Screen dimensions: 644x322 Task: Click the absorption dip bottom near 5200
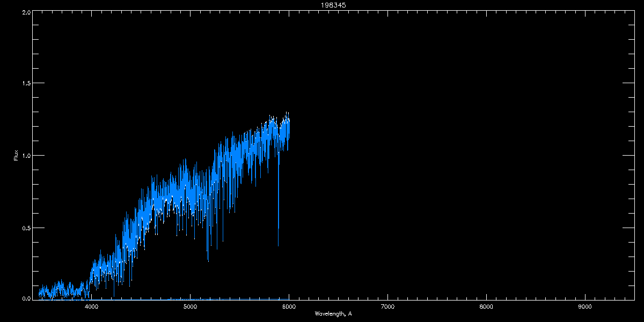tap(208, 260)
